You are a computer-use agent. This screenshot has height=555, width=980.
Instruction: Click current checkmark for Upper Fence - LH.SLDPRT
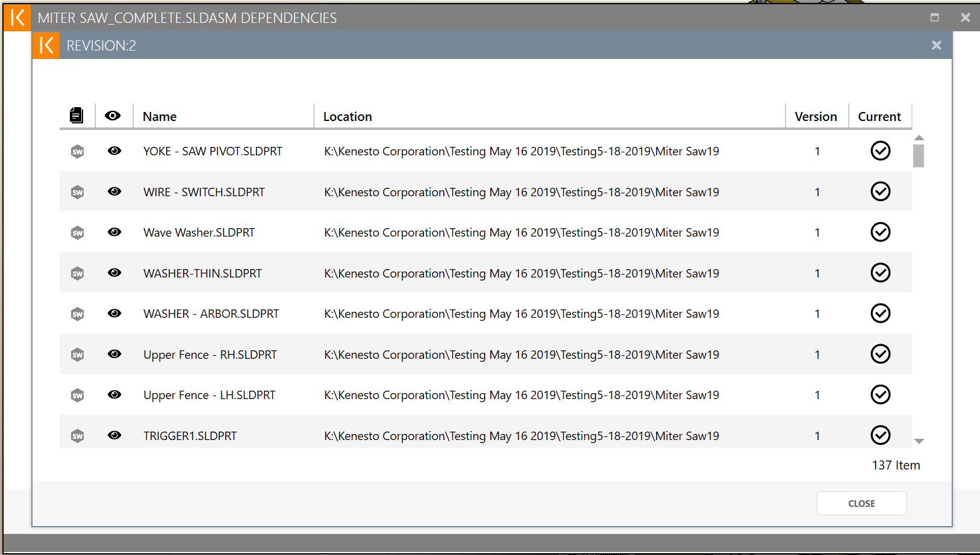pyautogui.click(x=881, y=394)
